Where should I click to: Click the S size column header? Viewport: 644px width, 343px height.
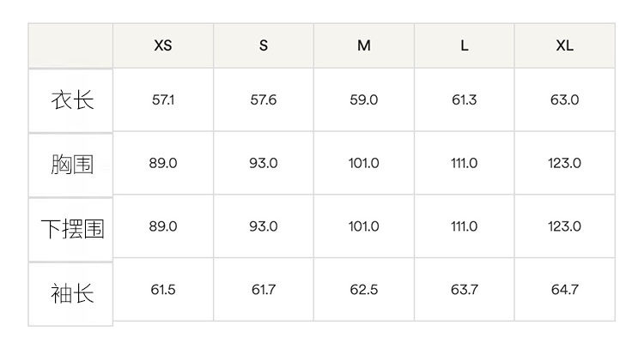pyautogui.click(x=264, y=46)
